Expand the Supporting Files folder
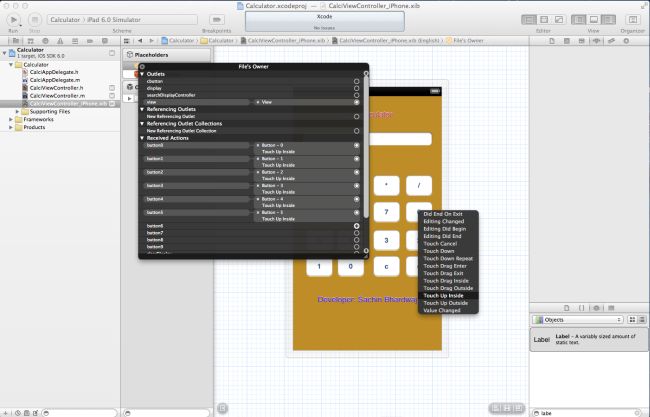 click(x=17, y=112)
